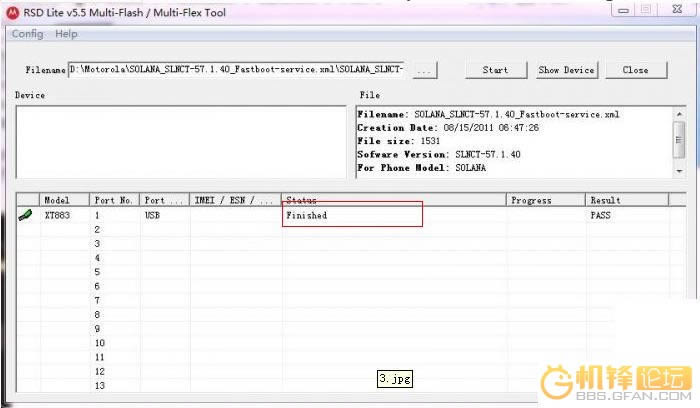700x408 pixels.
Task: Click the Port No. column header
Action: [x=114, y=200]
